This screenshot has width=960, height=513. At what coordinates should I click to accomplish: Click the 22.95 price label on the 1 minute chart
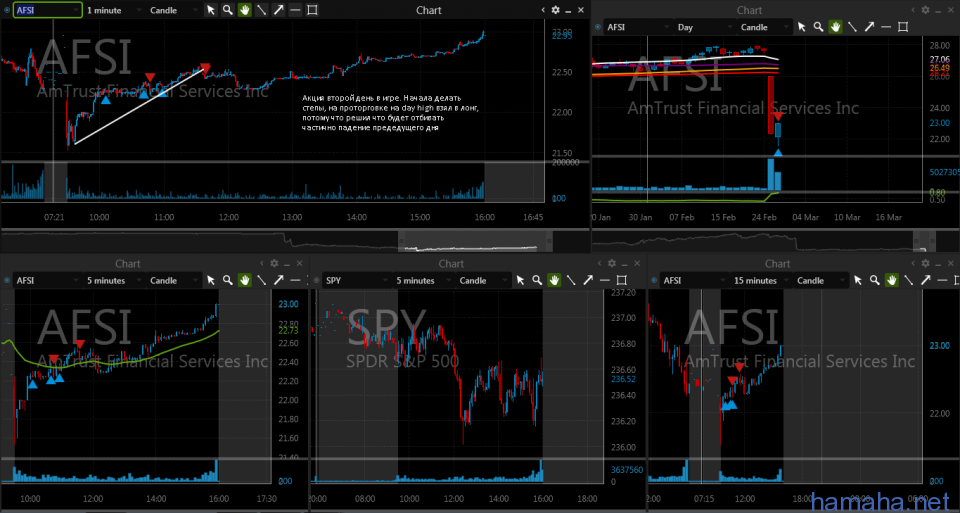click(x=562, y=37)
